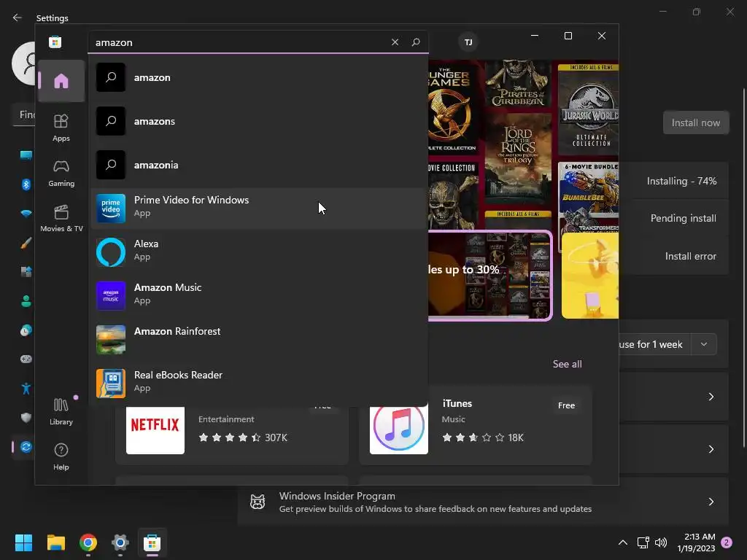Select the 'up to 30%' sale banner card
The height and width of the screenshot is (560, 747).
pyautogui.click(x=489, y=275)
